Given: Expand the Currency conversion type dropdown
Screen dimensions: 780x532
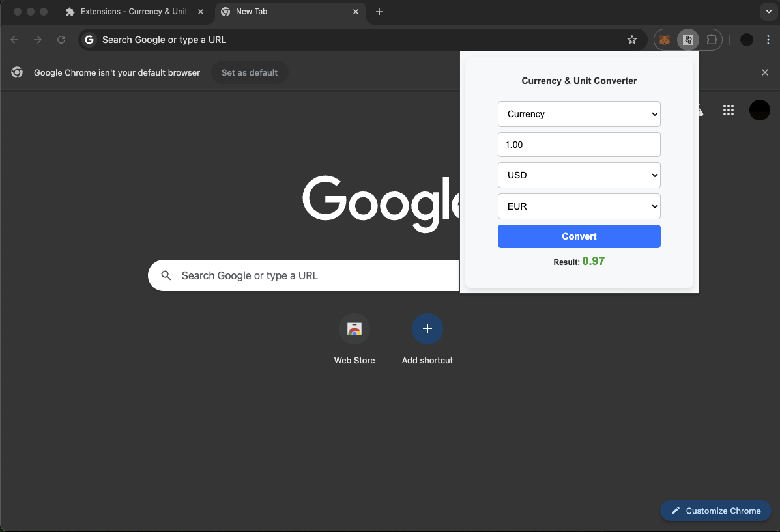Looking at the screenshot, I should tap(579, 114).
